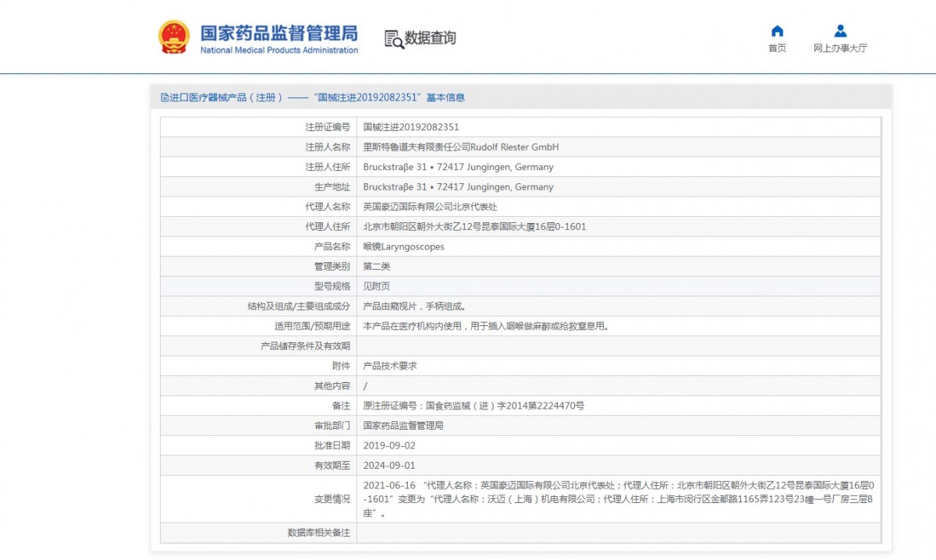Image resolution: width=936 pixels, height=560 pixels.
Task: Select the 适用范围/预期用途 label cell
Action: pyautogui.click(x=258, y=326)
